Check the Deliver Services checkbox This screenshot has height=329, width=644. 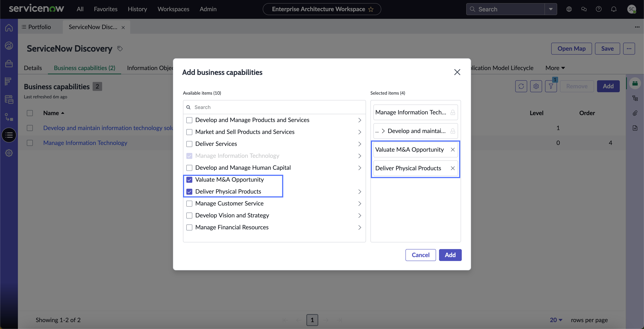click(x=189, y=144)
